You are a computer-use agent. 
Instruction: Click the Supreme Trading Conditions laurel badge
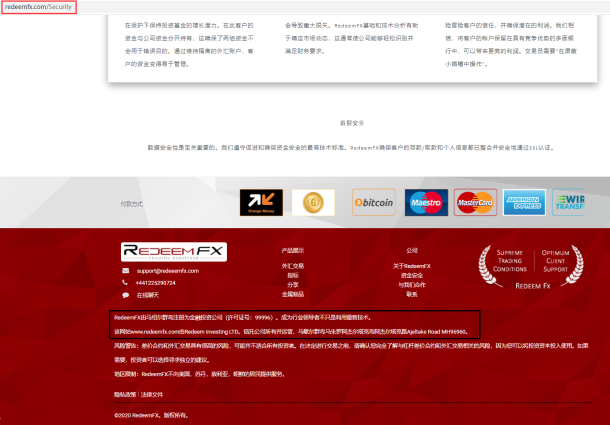[x=531, y=267]
